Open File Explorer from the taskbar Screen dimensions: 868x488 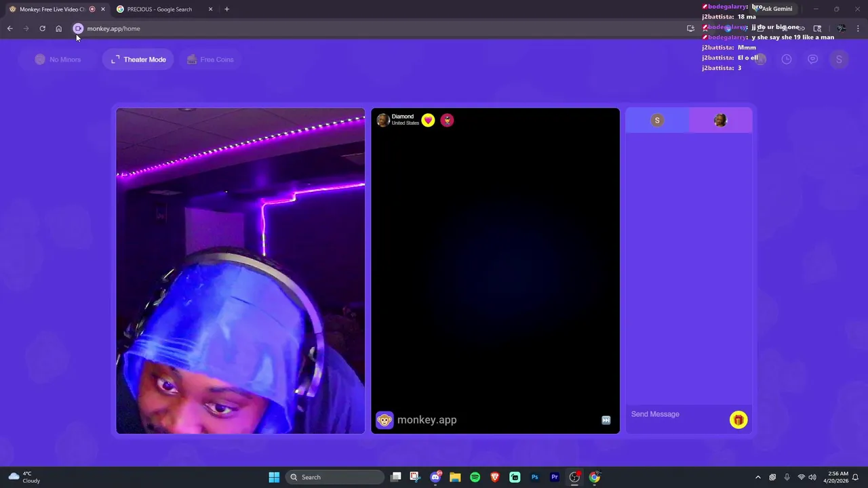[x=455, y=477]
